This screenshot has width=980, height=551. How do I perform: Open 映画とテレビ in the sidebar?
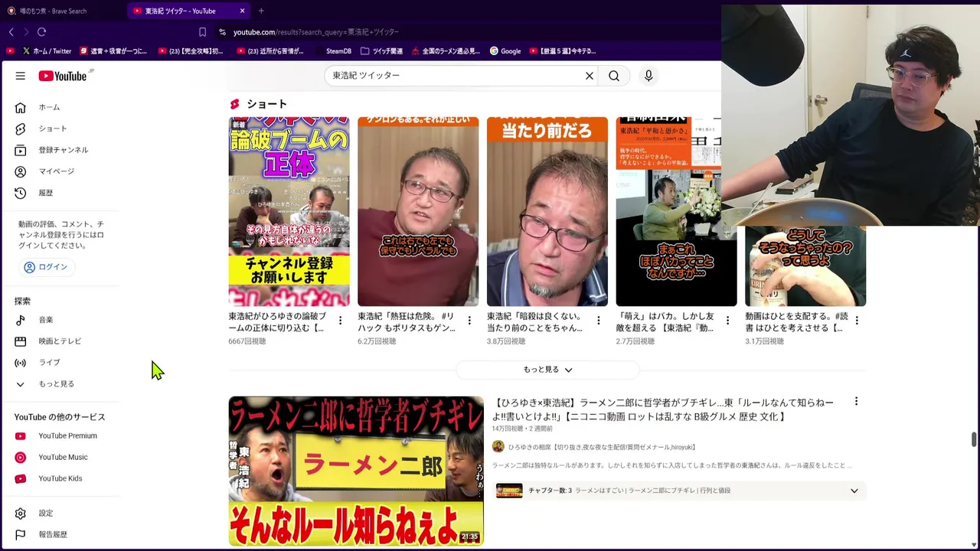click(61, 341)
